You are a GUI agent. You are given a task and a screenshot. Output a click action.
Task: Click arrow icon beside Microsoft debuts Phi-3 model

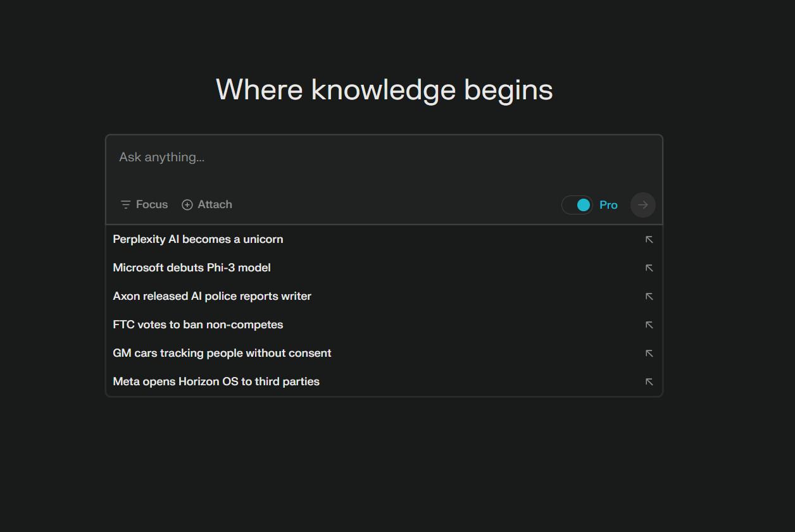(x=649, y=268)
